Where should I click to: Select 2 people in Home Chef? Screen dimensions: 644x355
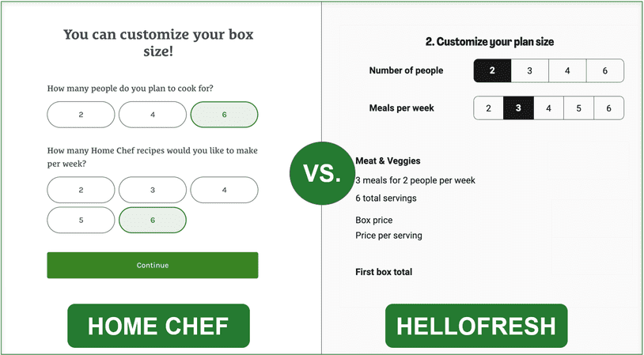pyautogui.click(x=81, y=115)
